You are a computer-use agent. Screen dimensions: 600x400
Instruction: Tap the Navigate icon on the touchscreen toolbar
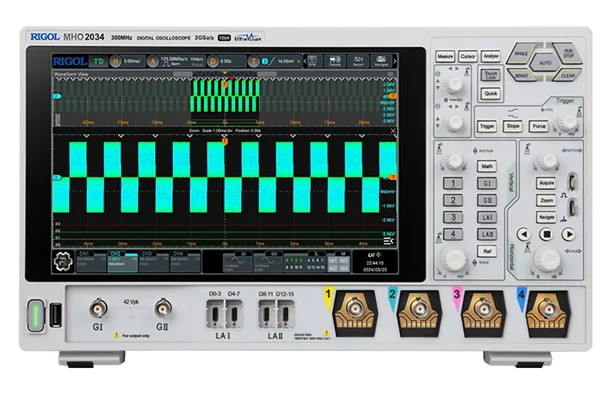pyautogui.click(x=381, y=61)
